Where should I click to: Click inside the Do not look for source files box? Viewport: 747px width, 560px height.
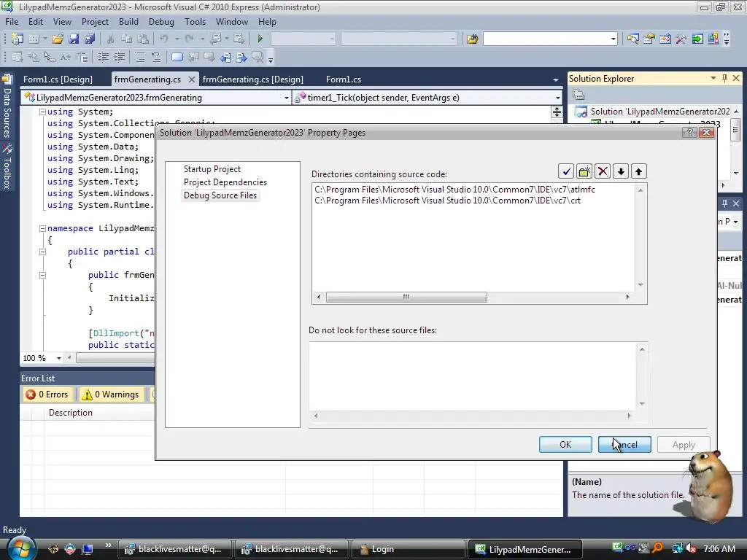click(473, 376)
